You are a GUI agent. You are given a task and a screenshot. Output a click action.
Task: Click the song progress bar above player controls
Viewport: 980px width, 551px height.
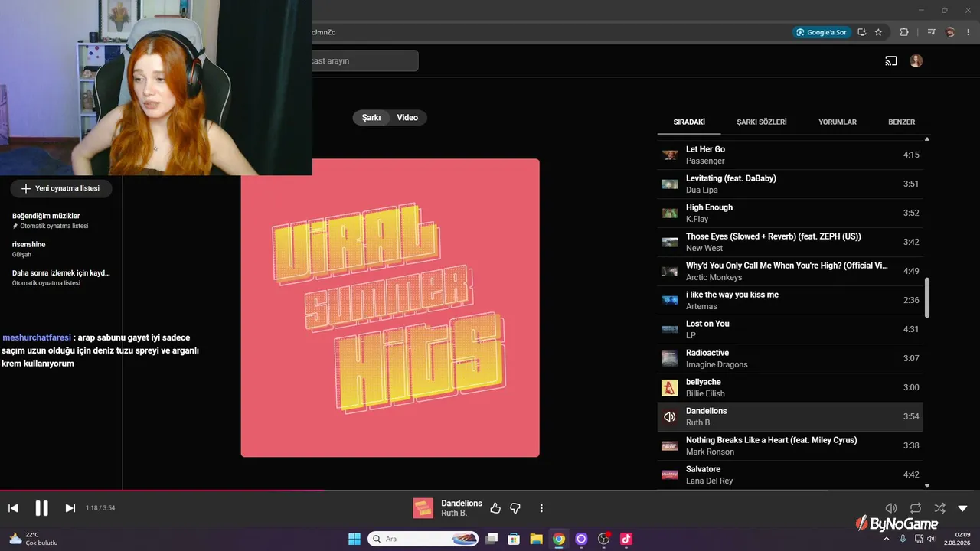[x=490, y=491]
